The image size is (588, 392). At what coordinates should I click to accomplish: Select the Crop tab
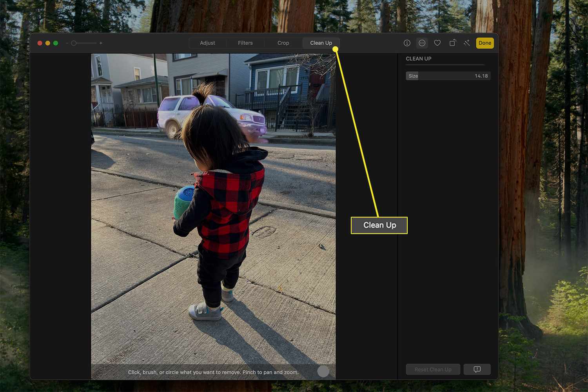pyautogui.click(x=283, y=43)
